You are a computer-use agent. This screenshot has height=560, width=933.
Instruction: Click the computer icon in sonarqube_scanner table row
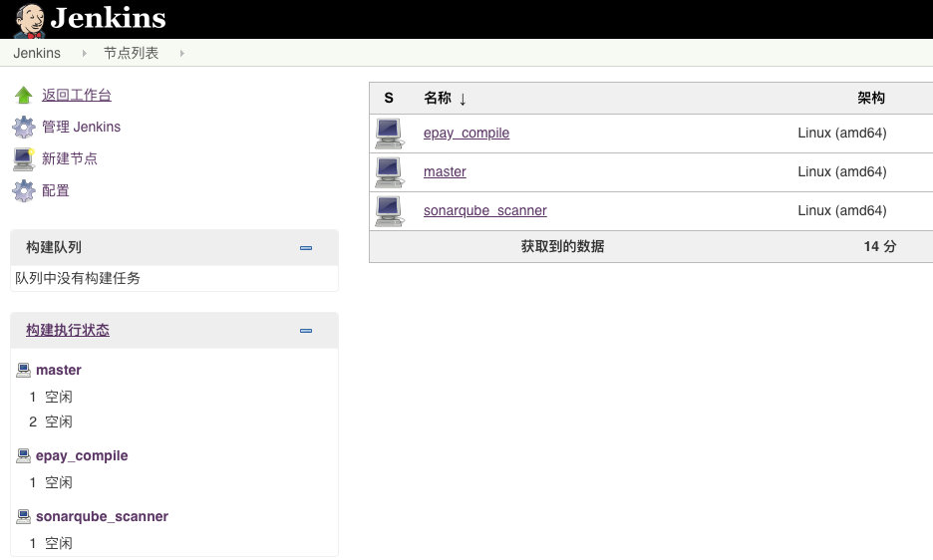pos(389,211)
